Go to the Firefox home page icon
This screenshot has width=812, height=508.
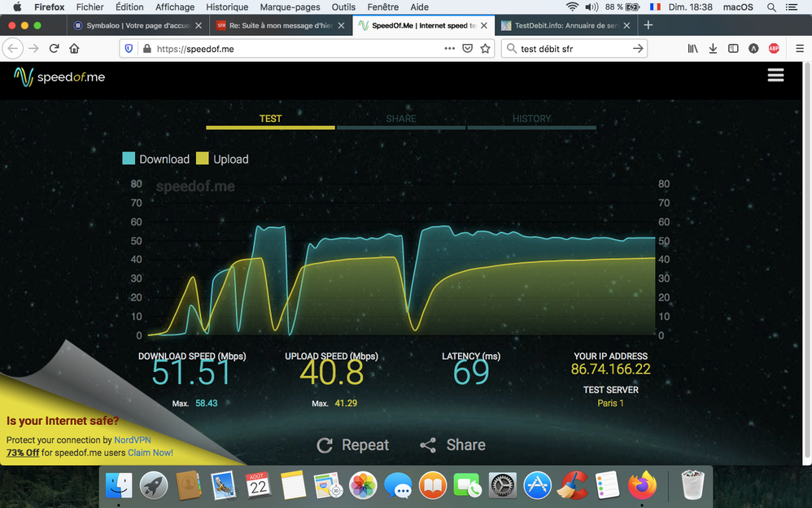74,49
